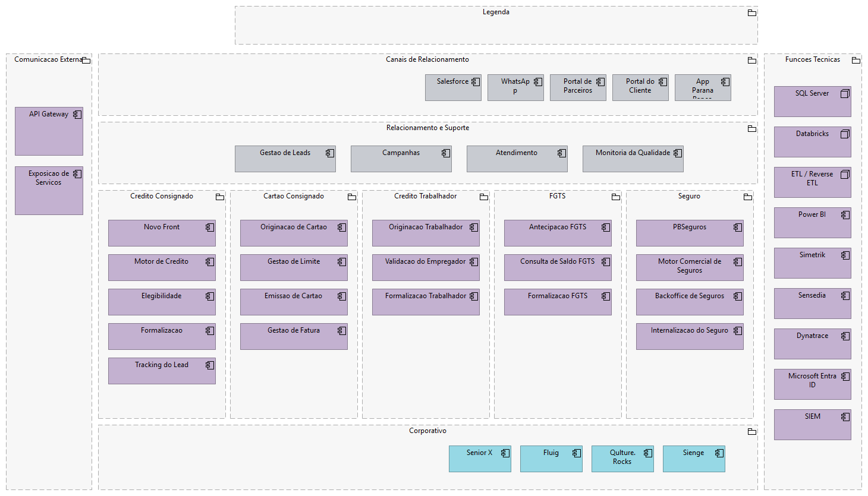Image resolution: width=868 pixels, height=496 pixels.
Task: Click the component icon on the Novo Front box
Action: click(x=210, y=228)
